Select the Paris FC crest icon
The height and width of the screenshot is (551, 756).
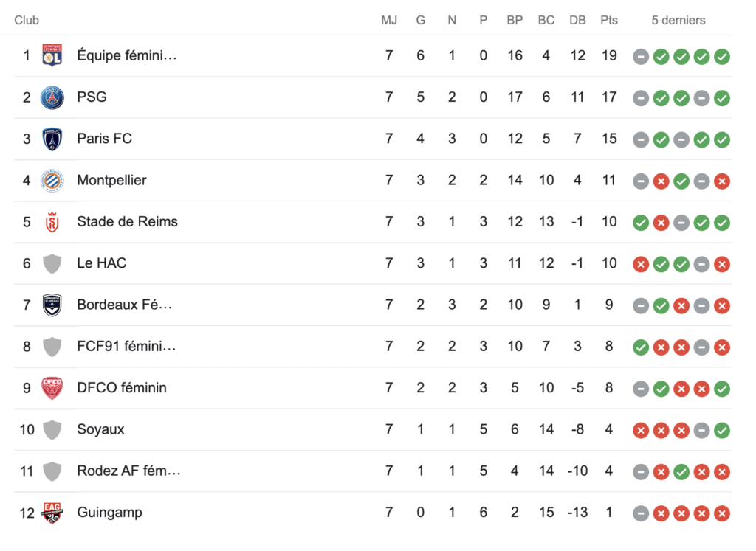(x=52, y=139)
